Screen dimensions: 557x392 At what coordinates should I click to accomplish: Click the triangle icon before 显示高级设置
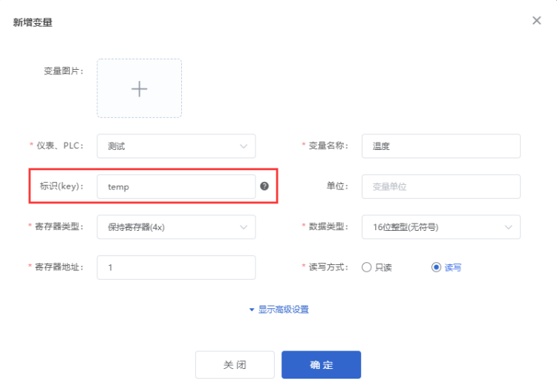click(252, 310)
